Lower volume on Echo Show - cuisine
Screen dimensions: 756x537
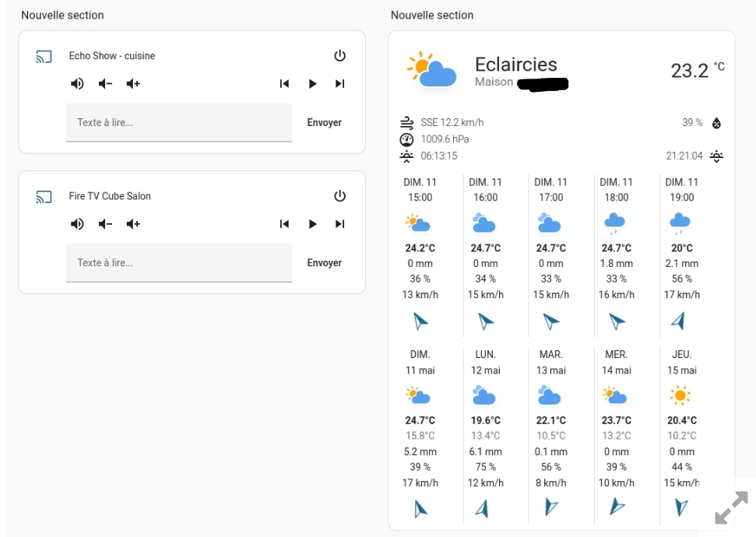105,84
